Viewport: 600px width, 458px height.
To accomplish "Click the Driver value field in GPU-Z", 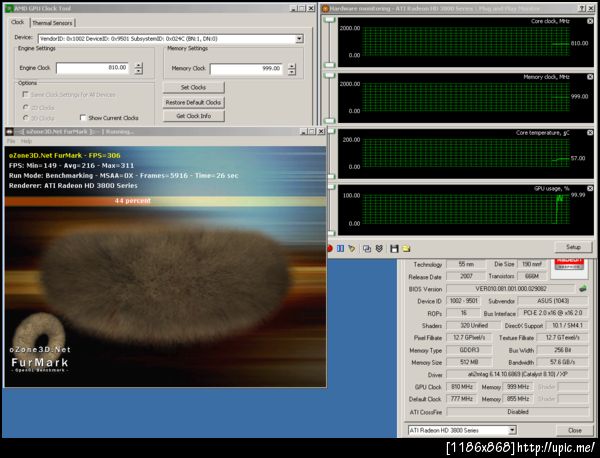I will [x=517, y=374].
